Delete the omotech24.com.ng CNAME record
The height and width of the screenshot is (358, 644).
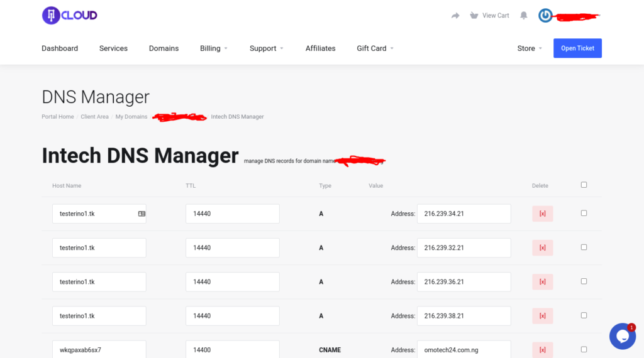542,349
